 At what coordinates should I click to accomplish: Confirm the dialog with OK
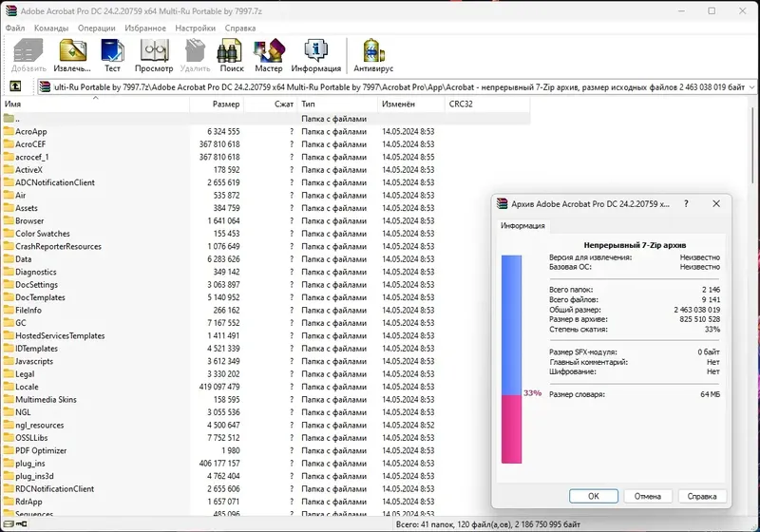(x=593, y=496)
